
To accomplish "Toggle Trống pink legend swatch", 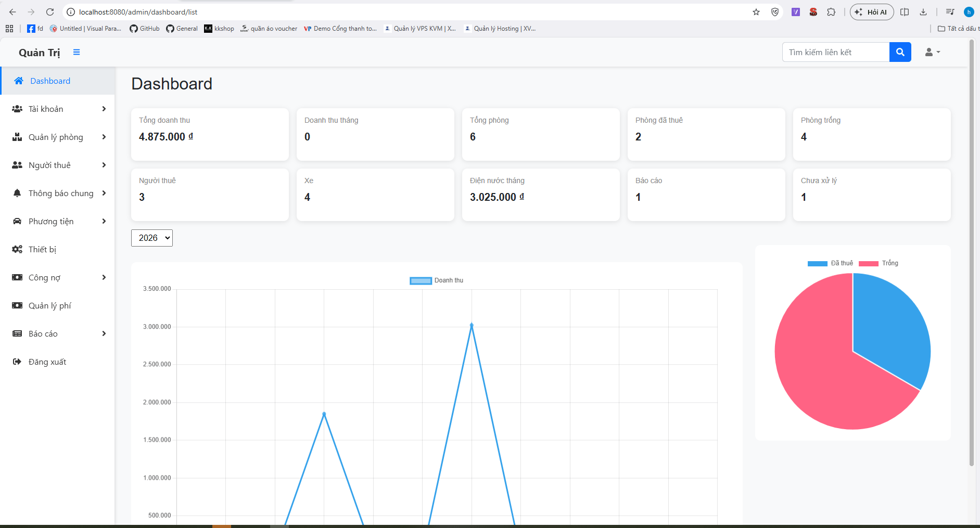I will tap(868, 264).
